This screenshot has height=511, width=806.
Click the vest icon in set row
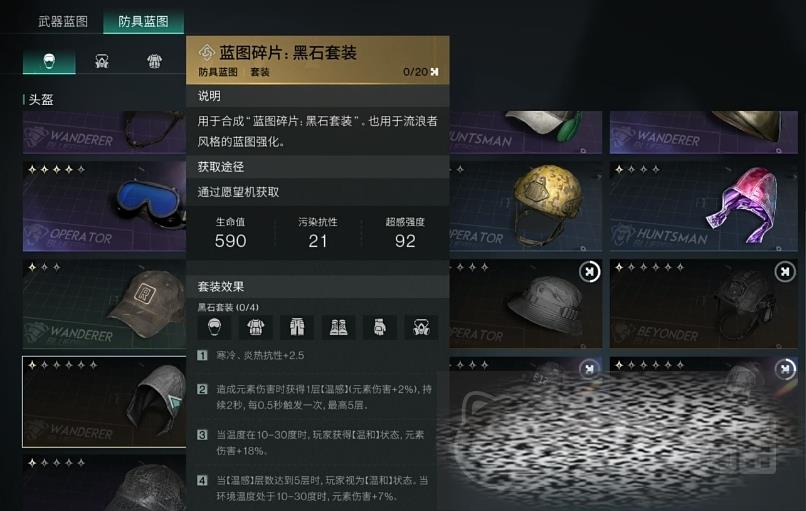click(255, 327)
